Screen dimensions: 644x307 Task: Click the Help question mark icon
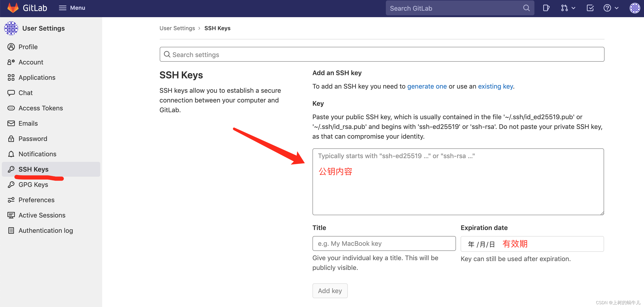607,8
